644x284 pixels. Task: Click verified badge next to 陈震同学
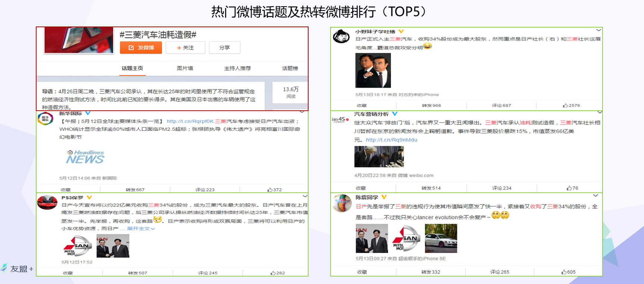[384, 197]
